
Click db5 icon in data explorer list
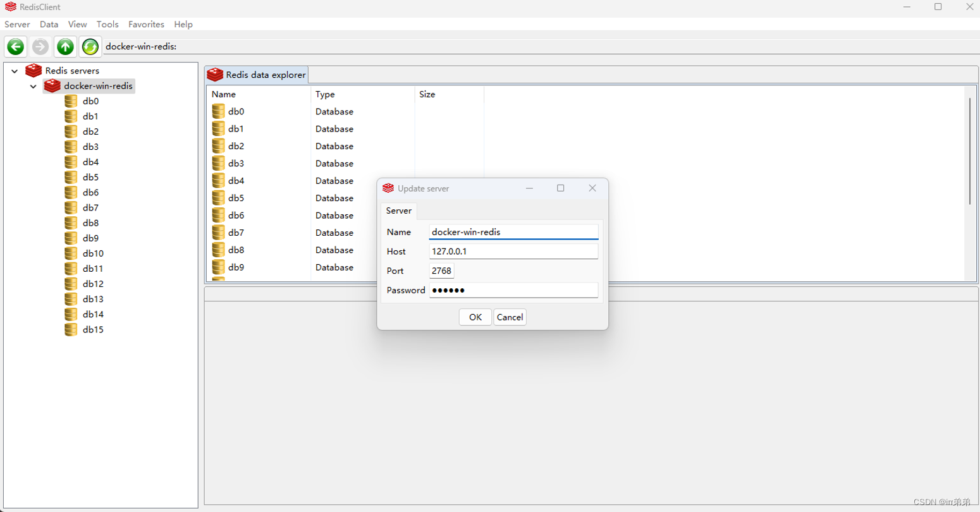click(218, 198)
